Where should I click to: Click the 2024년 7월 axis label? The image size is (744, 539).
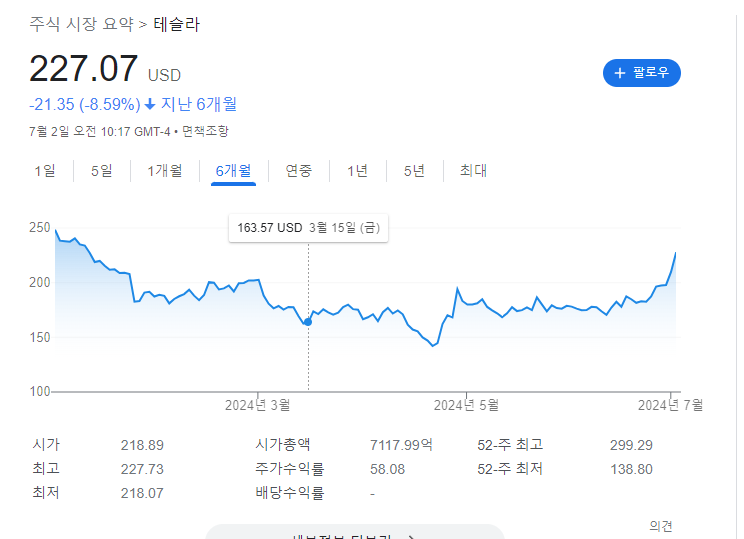pyautogui.click(x=670, y=405)
